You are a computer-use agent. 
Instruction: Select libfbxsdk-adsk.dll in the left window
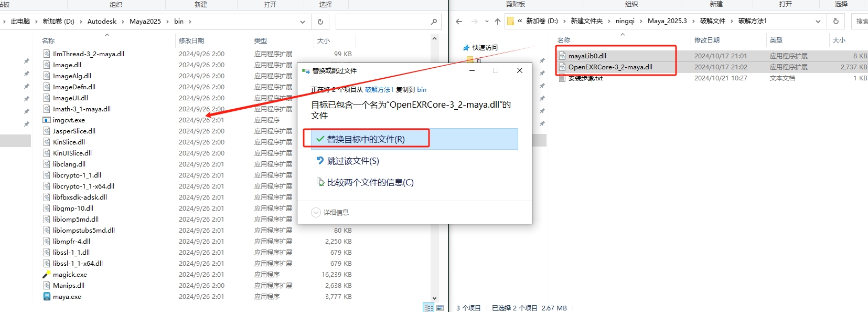80,197
